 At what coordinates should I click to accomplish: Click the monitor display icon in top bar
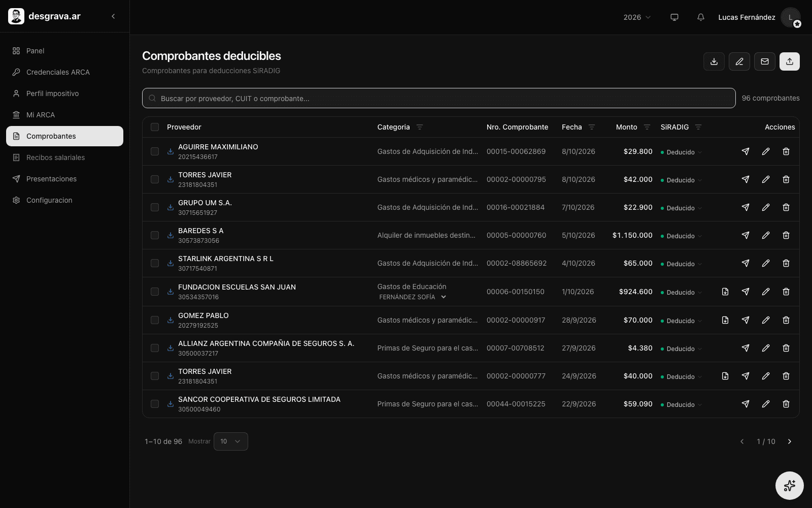tap(674, 17)
